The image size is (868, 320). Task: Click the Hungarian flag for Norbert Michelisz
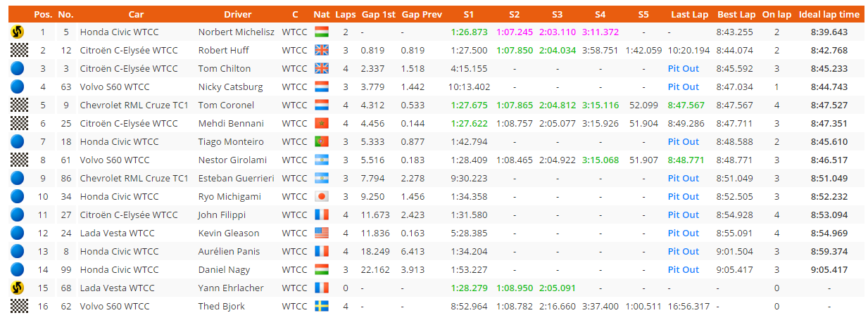321,32
